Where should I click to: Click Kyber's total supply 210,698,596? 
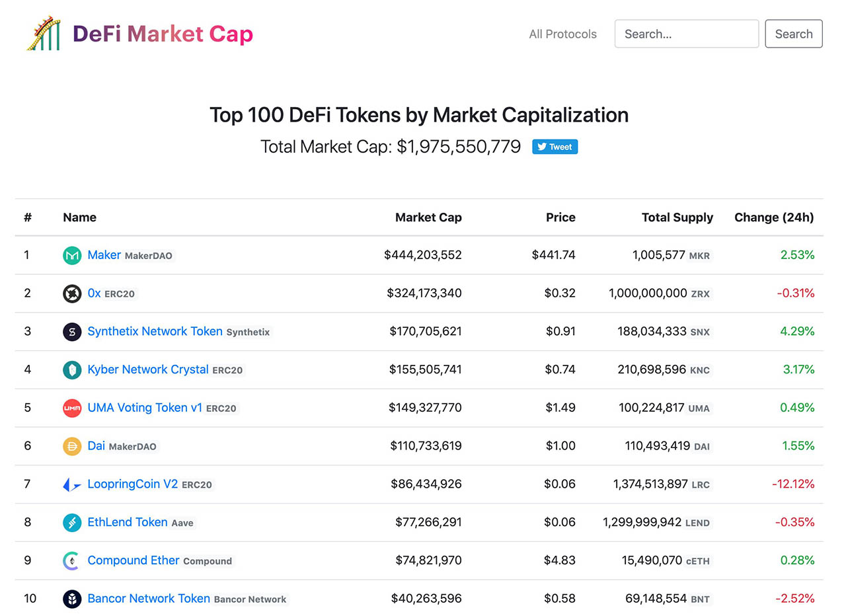(x=652, y=369)
